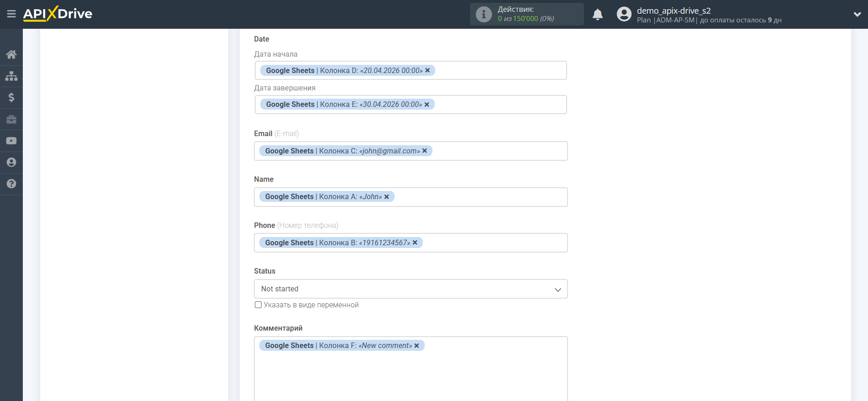Click the APIXDrive logo
The height and width of the screenshot is (401, 868).
[58, 14]
